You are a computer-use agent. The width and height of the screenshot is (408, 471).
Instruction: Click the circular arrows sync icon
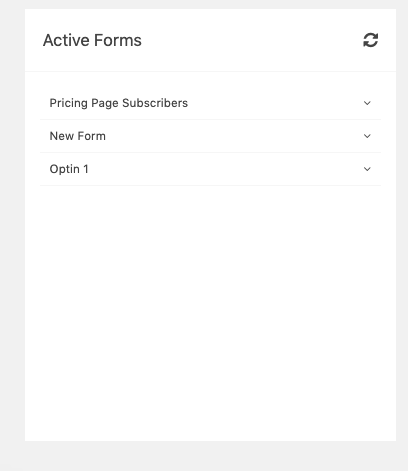tap(370, 40)
